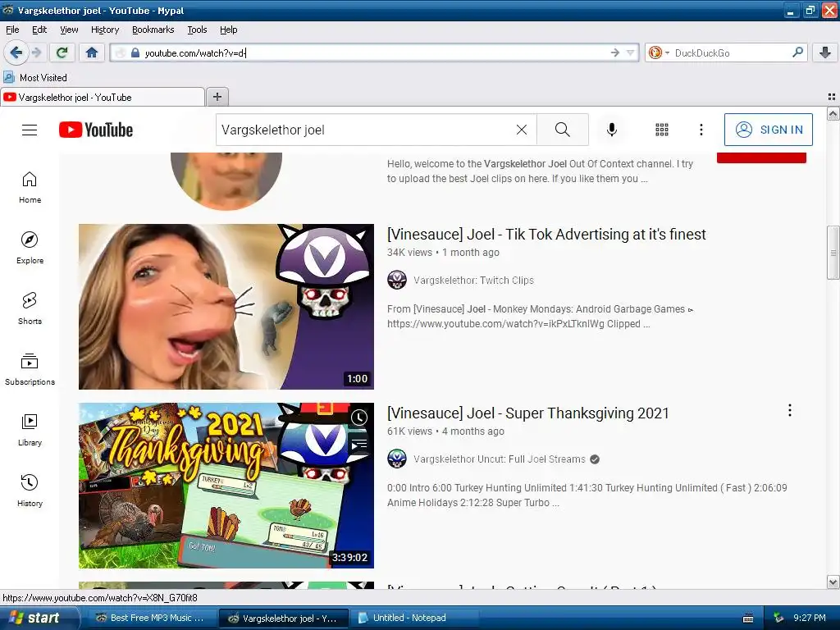Open History in the YouTube sidebar
Viewport: 840px width, 630px height.
(x=30, y=491)
